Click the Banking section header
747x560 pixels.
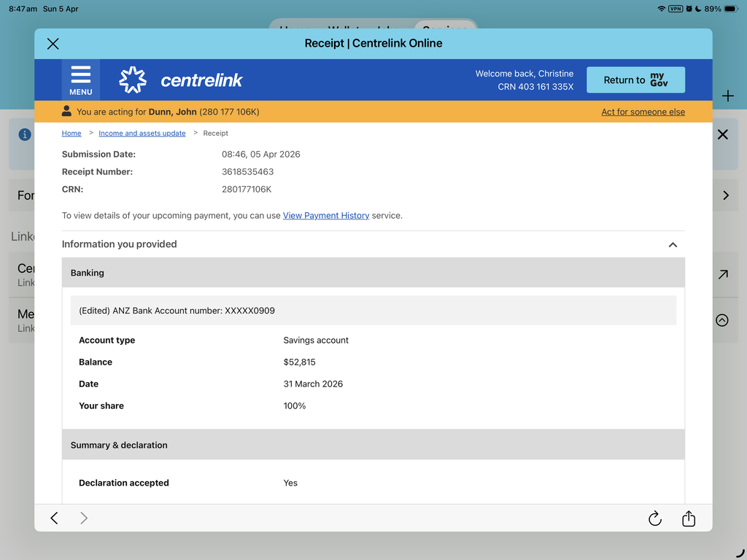click(x=373, y=273)
